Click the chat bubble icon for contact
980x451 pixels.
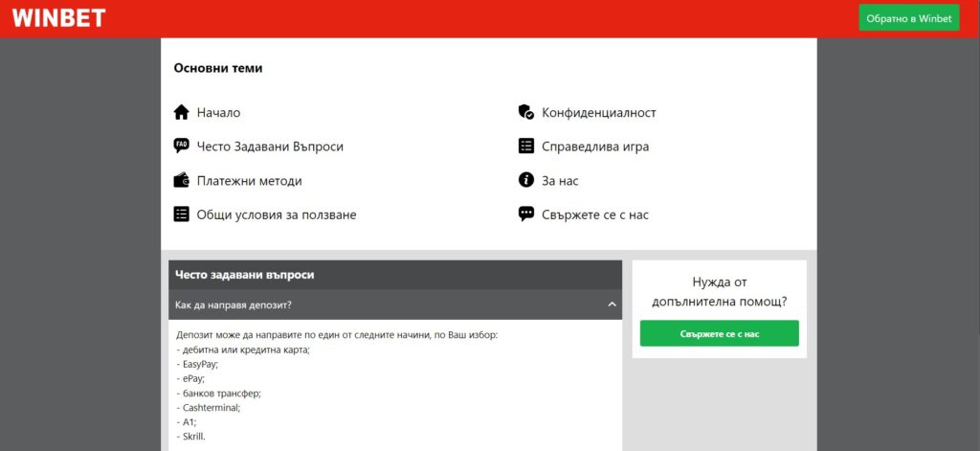(x=526, y=214)
